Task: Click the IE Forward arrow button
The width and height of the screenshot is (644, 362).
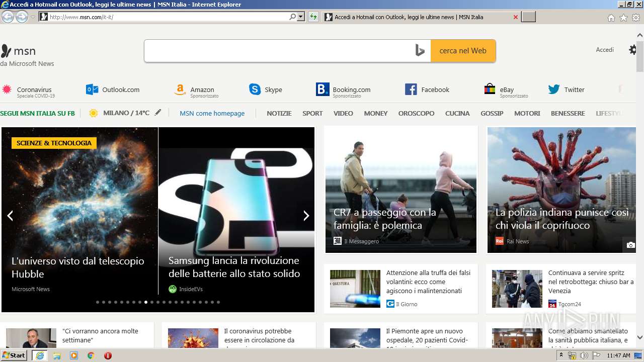Action: coord(22,17)
